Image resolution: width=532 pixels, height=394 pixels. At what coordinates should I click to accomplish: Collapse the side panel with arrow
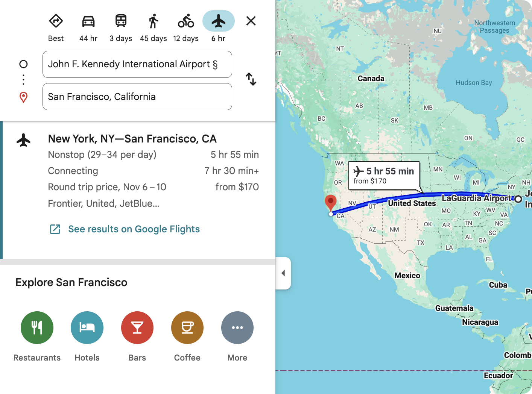pos(283,273)
